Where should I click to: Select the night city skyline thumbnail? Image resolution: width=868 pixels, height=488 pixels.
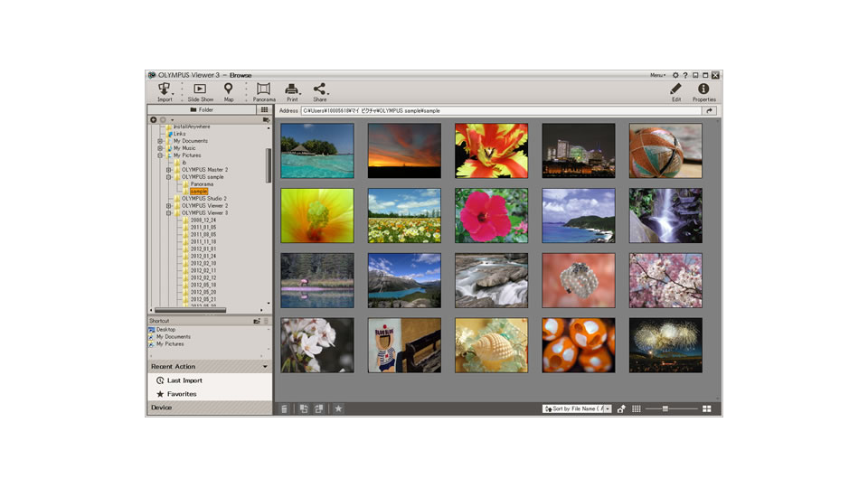pos(579,151)
